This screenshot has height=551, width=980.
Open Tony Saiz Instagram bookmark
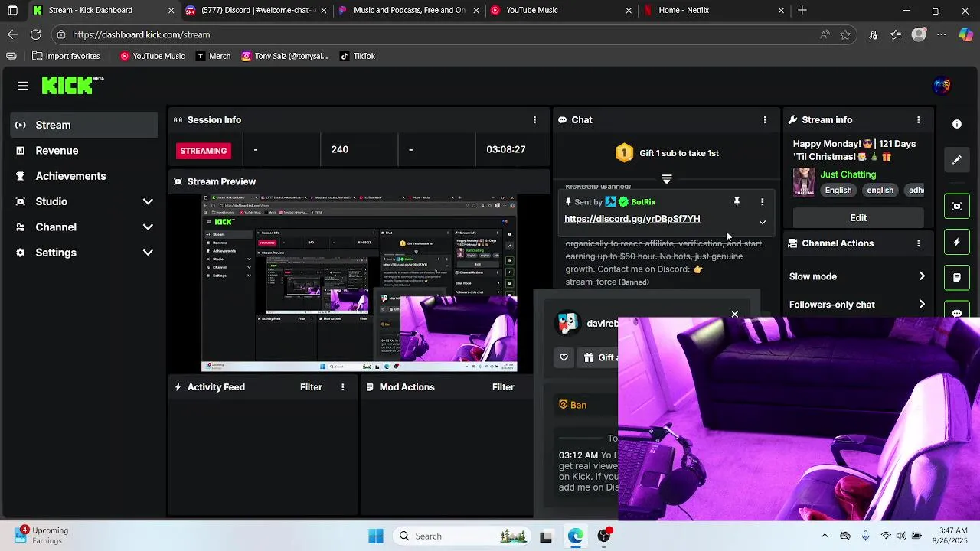pos(285,56)
